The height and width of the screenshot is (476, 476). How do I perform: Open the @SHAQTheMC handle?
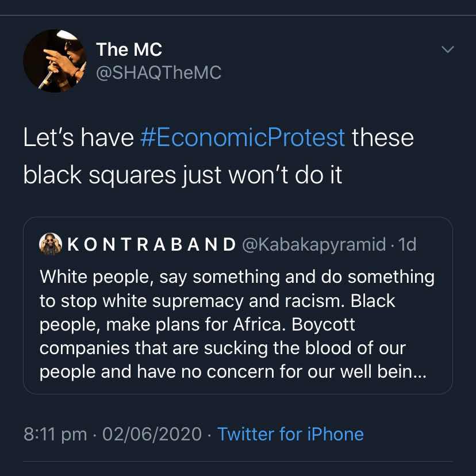point(159,73)
